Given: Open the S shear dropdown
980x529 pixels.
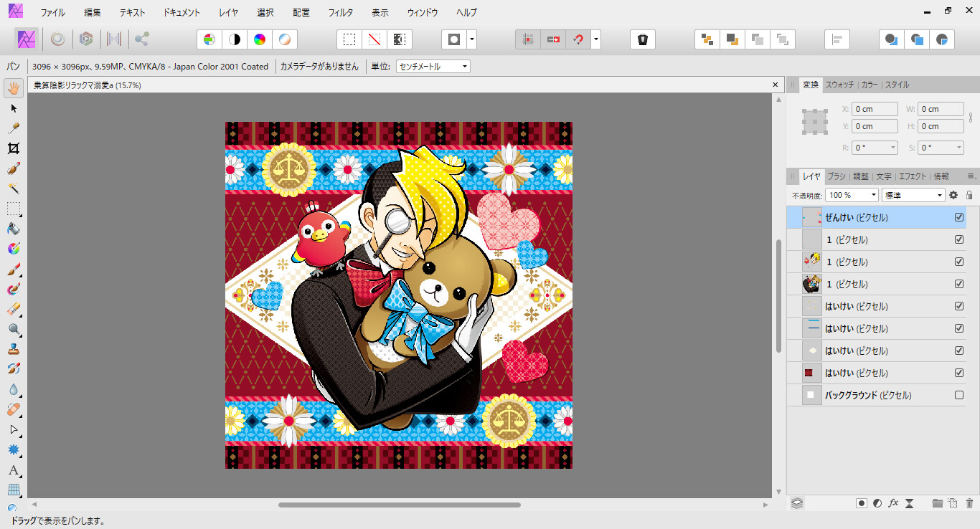Looking at the screenshot, I should (x=941, y=148).
